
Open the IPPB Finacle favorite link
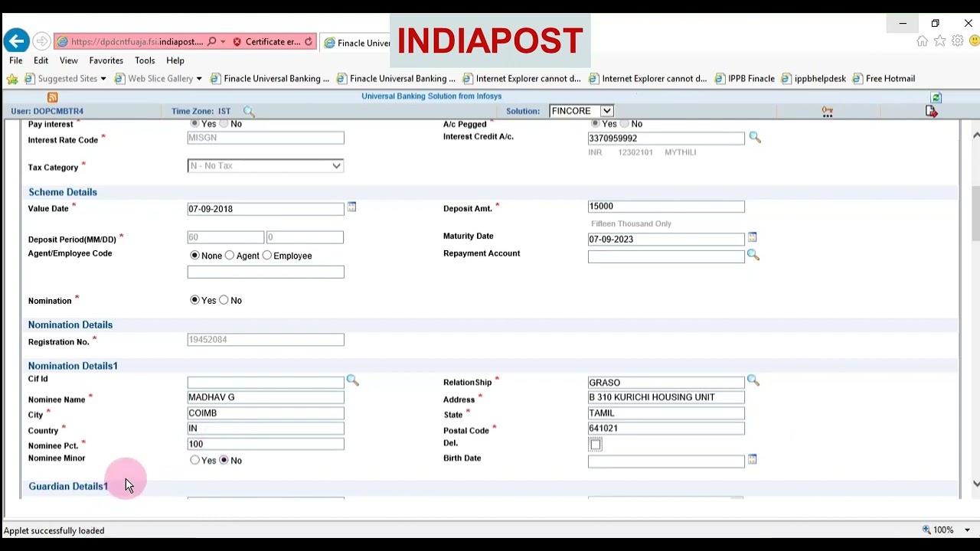point(744,79)
